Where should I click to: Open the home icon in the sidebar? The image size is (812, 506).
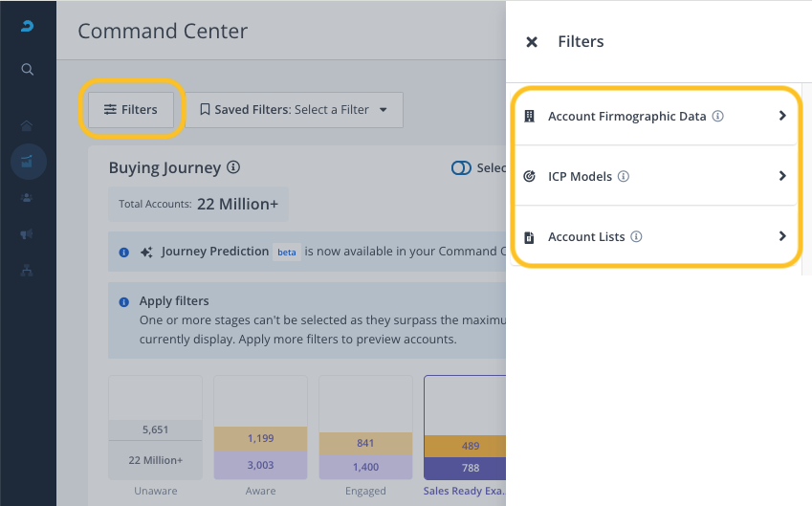click(28, 125)
